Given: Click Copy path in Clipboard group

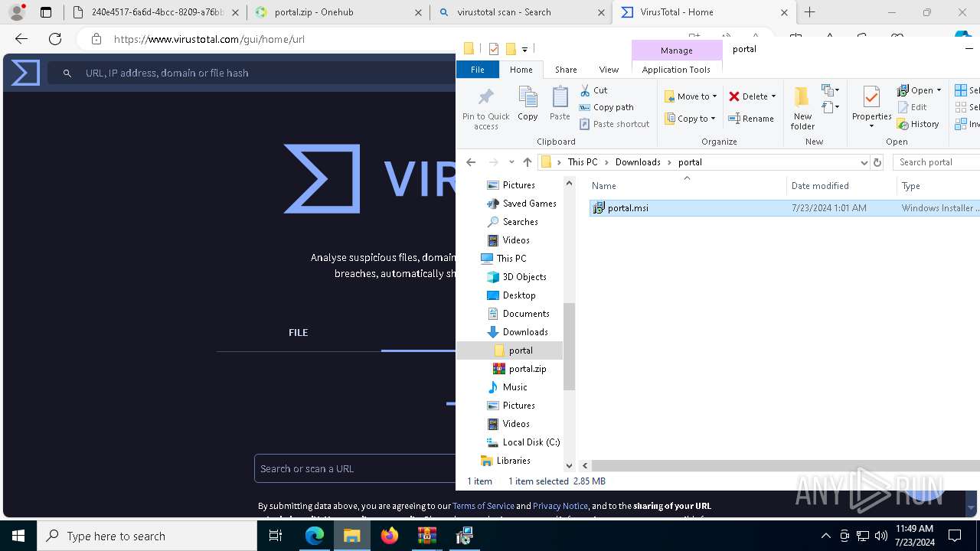Looking at the screenshot, I should 606,107.
